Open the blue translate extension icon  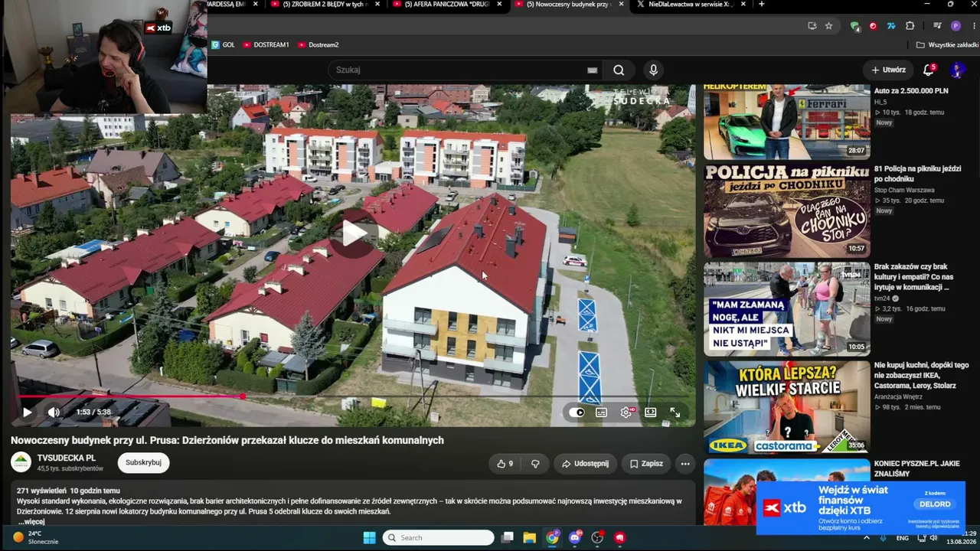pyautogui.click(x=891, y=26)
